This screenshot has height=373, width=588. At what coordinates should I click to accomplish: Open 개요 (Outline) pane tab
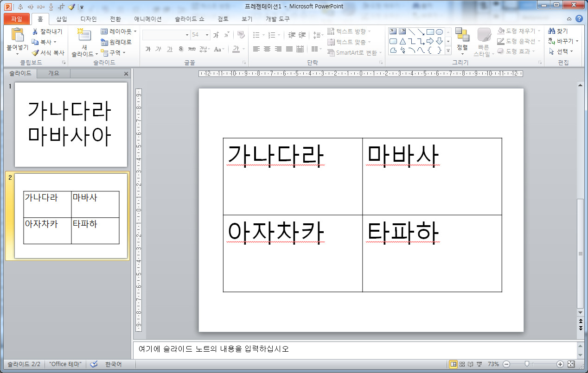pyautogui.click(x=54, y=73)
